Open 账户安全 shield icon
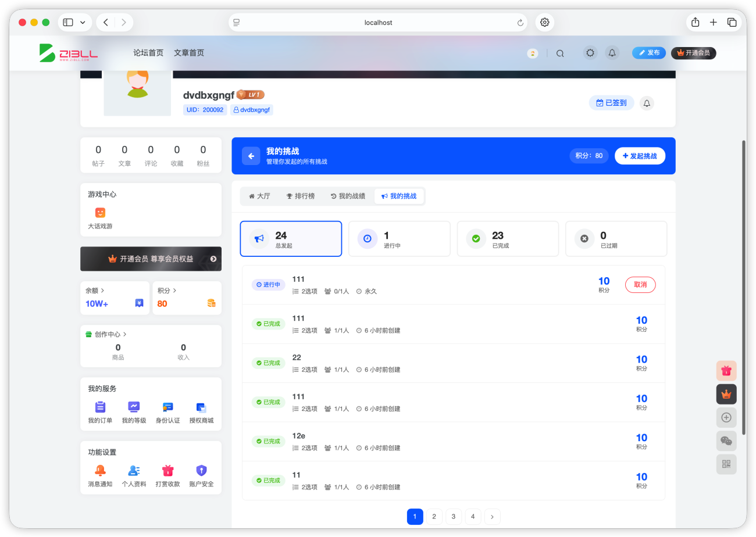Image resolution: width=756 pixels, height=537 pixels. tap(201, 470)
